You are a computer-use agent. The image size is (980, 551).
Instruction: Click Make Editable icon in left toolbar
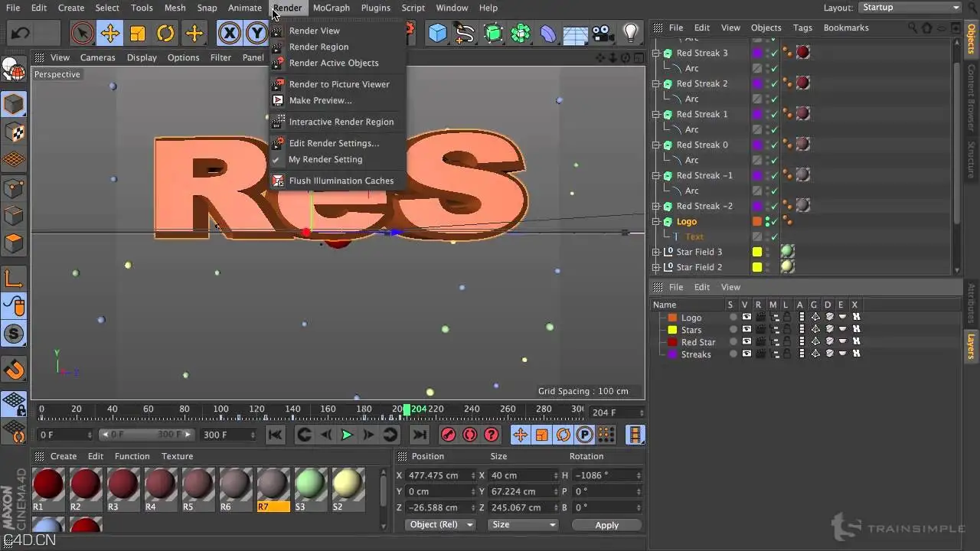pyautogui.click(x=14, y=71)
